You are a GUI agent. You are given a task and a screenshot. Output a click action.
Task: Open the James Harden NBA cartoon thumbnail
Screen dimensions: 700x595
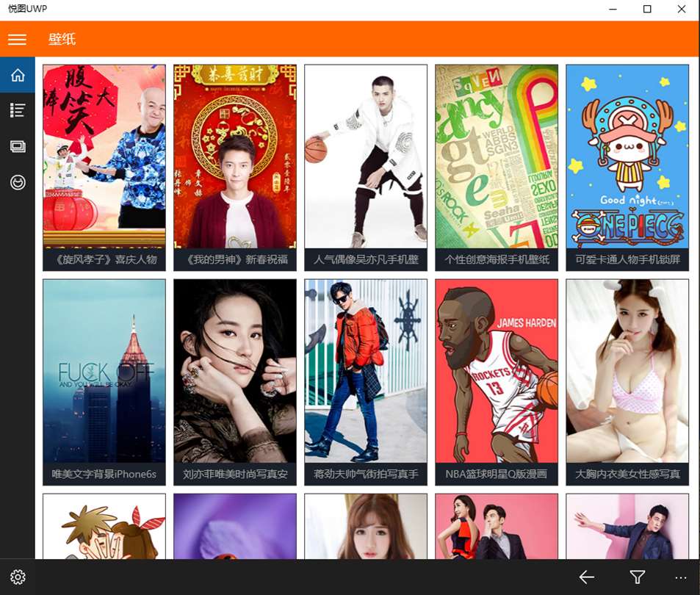497,371
